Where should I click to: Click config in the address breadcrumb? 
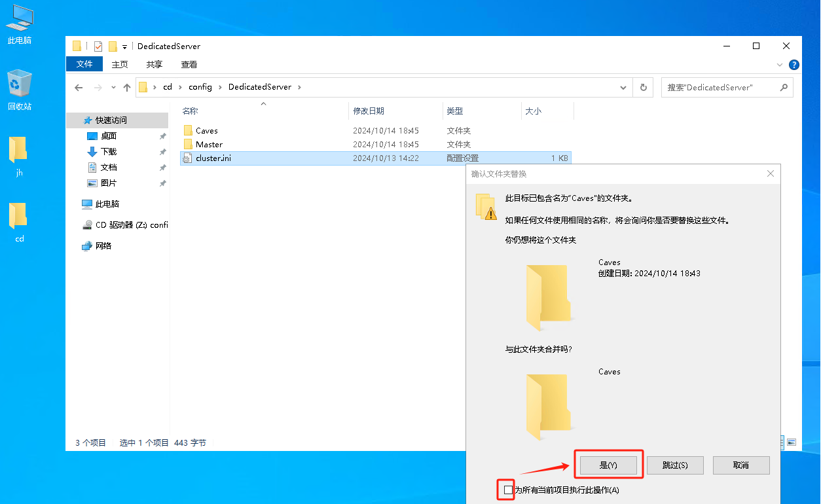[200, 87]
